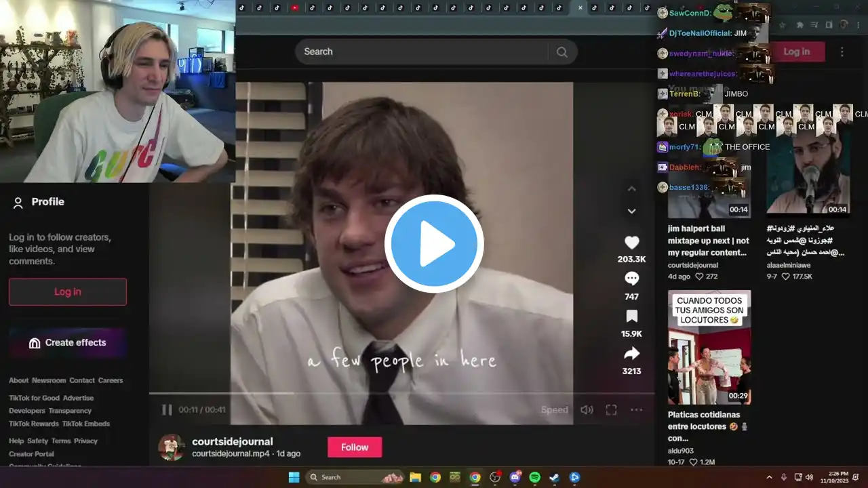Open Discord from the taskbar
Viewport: 868px width, 488px height.
click(x=515, y=477)
